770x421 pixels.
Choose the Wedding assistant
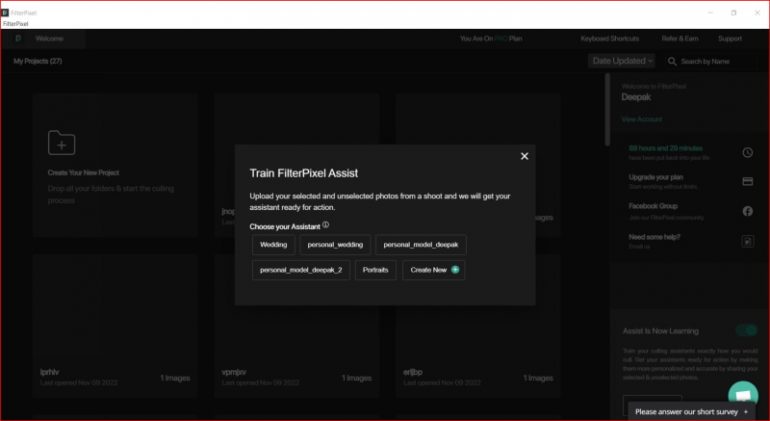point(273,245)
